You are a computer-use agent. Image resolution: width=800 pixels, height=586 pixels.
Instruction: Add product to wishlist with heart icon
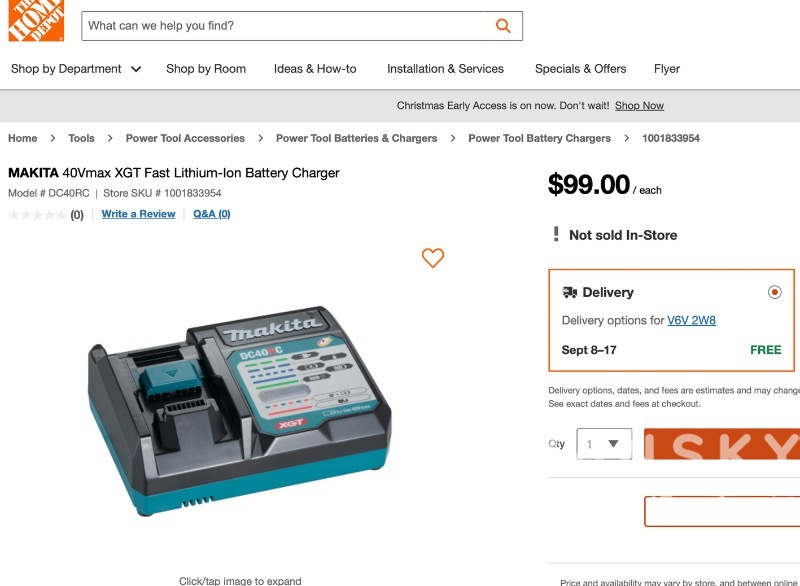(x=432, y=258)
